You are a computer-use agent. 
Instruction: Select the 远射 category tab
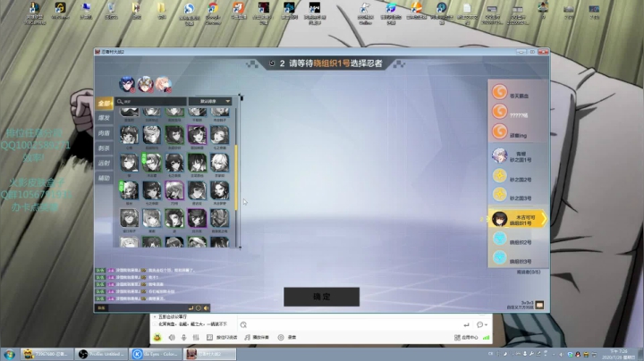click(x=104, y=164)
